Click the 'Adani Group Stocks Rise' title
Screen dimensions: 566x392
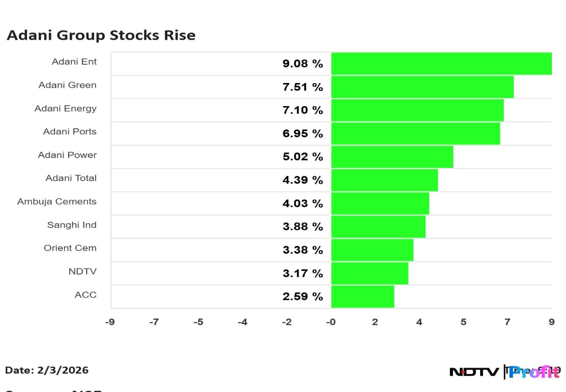point(101,35)
